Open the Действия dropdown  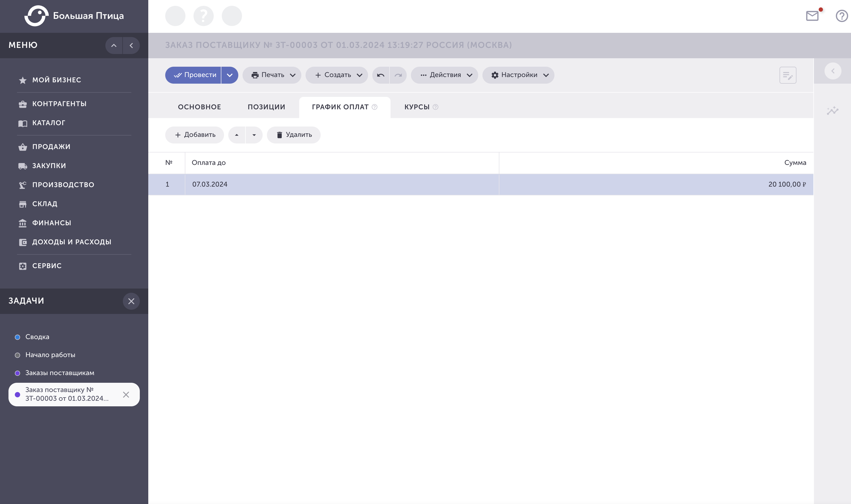[444, 75]
